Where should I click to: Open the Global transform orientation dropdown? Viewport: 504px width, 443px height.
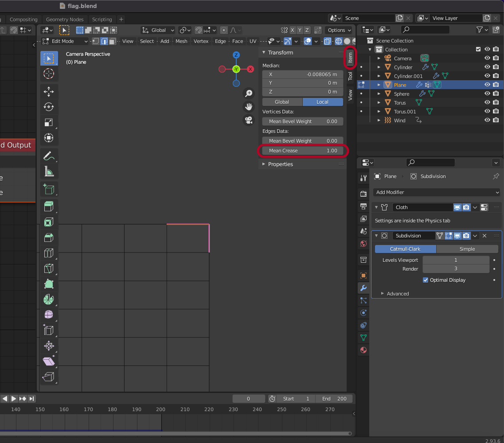[x=158, y=30]
